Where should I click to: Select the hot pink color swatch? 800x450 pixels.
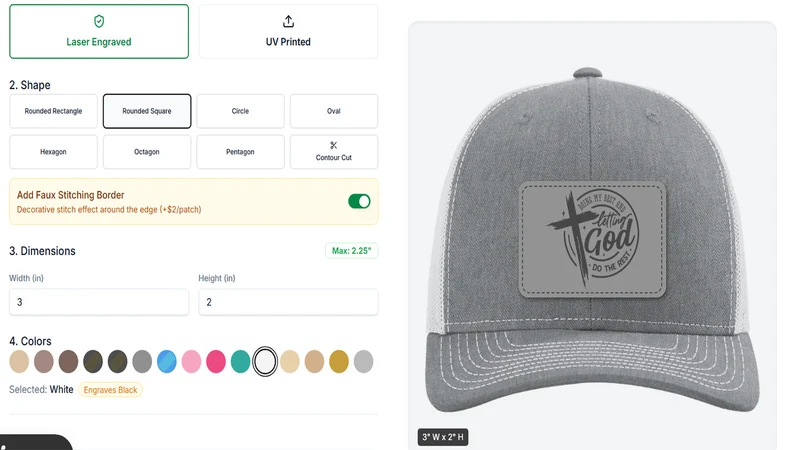pos(216,362)
